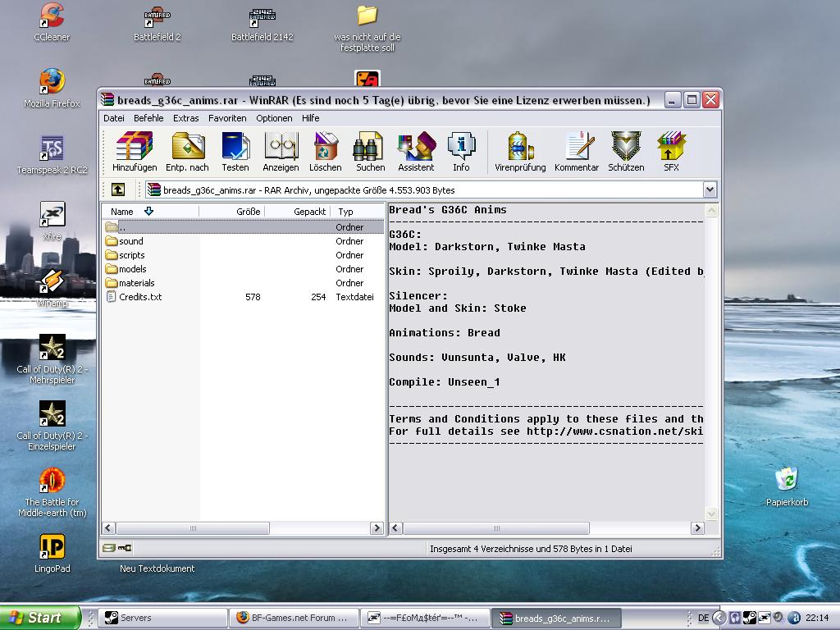Click Battle for Middle-earth desktop icon
Screen dimensions: 840x630
pos(52,493)
